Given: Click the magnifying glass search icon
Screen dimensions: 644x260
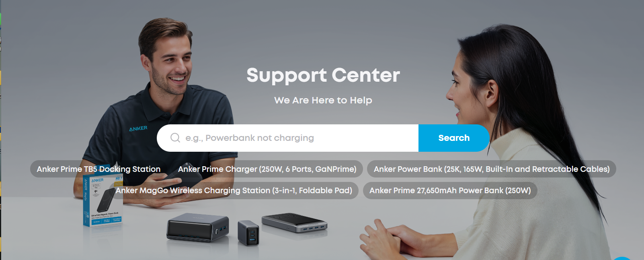Looking at the screenshot, I should pyautogui.click(x=175, y=138).
